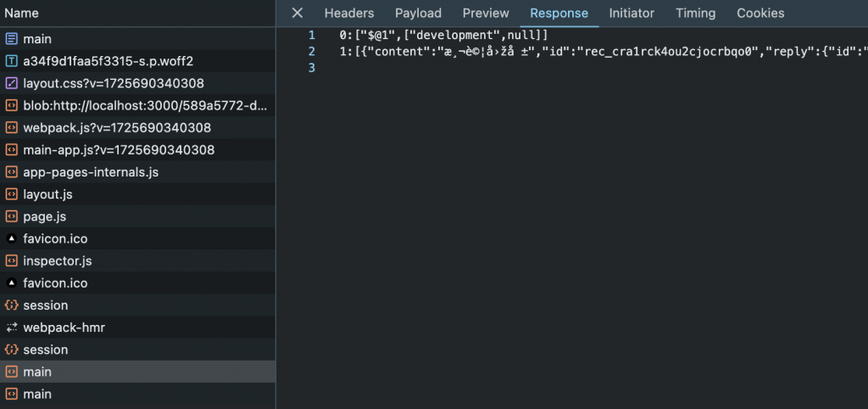
Task: Click the stylesheet icon next to layout.css
Action: tap(11, 84)
